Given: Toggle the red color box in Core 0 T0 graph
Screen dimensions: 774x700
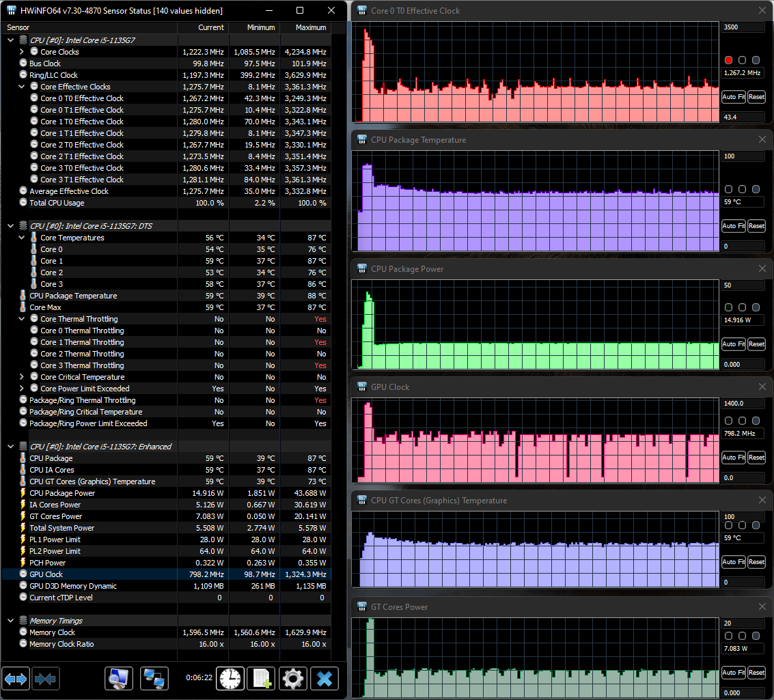Looking at the screenshot, I should (729, 60).
